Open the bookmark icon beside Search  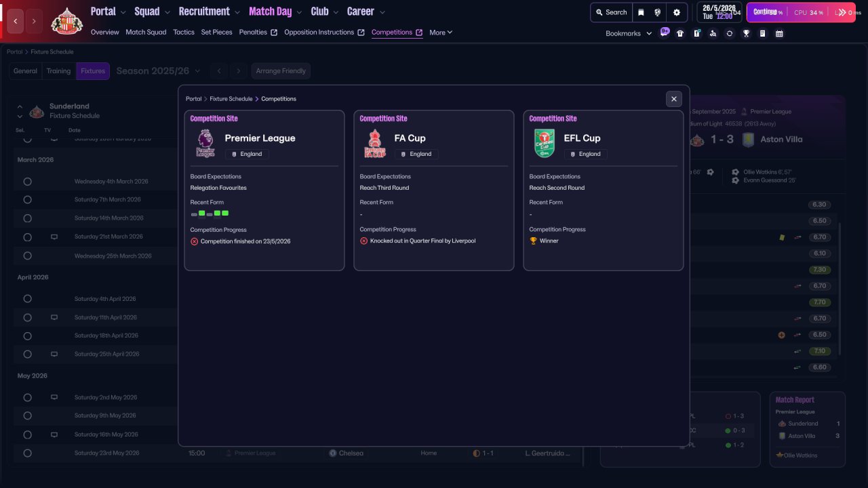(x=641, y=12)
